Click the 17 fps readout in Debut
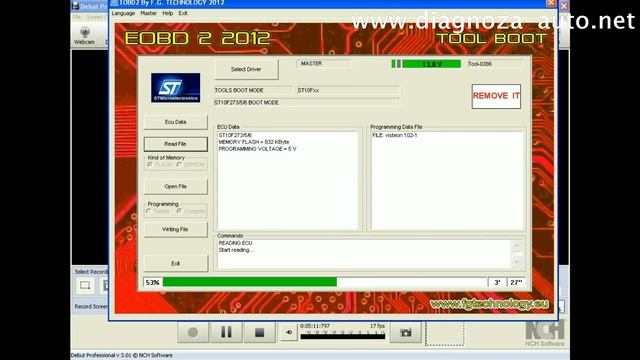This screenshot has width=640, height=360. pos(377,326)
